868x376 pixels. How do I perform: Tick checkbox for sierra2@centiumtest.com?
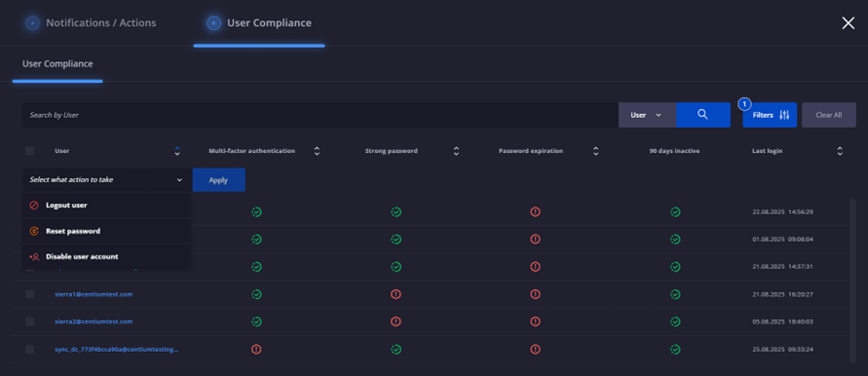(30, 321)
